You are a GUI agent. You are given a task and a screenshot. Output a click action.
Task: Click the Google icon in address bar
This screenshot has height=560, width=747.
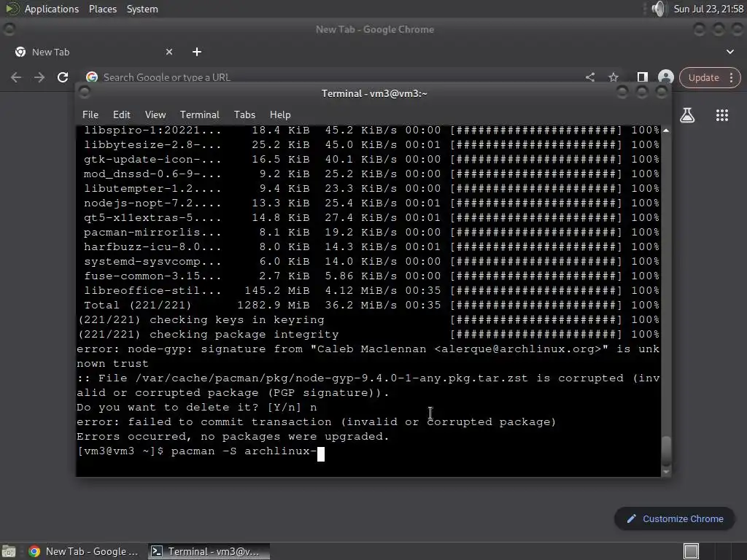click(92, 77)
